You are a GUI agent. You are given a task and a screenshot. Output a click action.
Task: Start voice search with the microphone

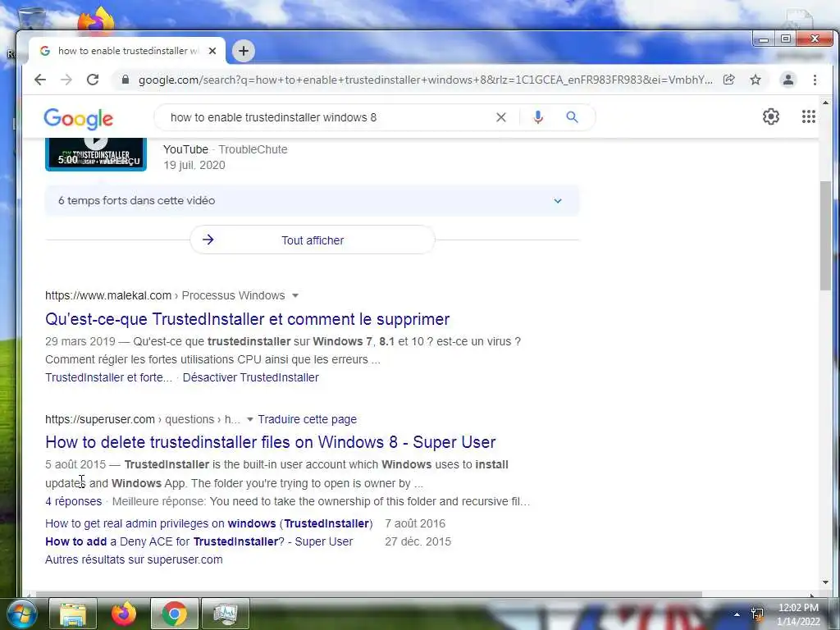[538, 117]
